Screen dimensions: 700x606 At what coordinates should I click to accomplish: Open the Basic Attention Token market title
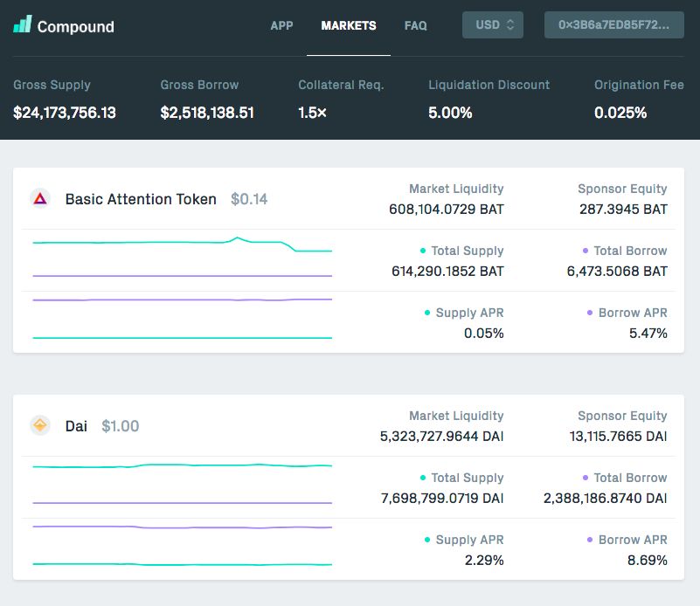coord(141,199)
